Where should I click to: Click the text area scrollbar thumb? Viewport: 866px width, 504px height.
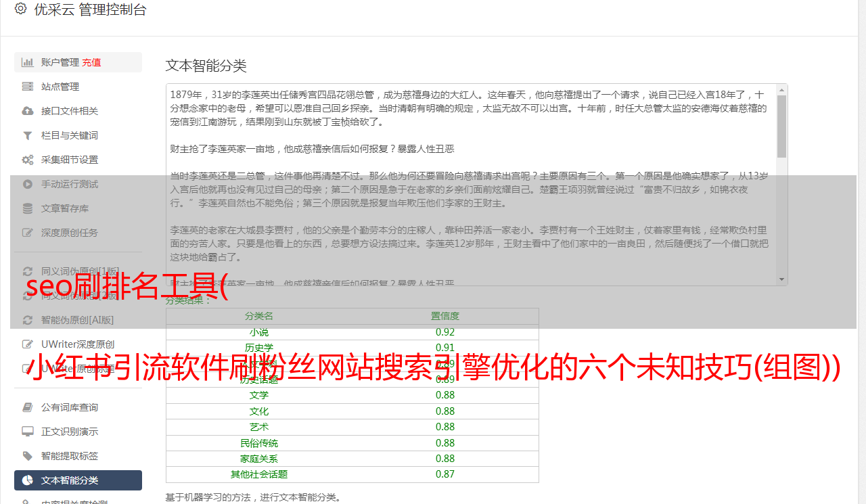pyautogui.click(x=782, y=126)
